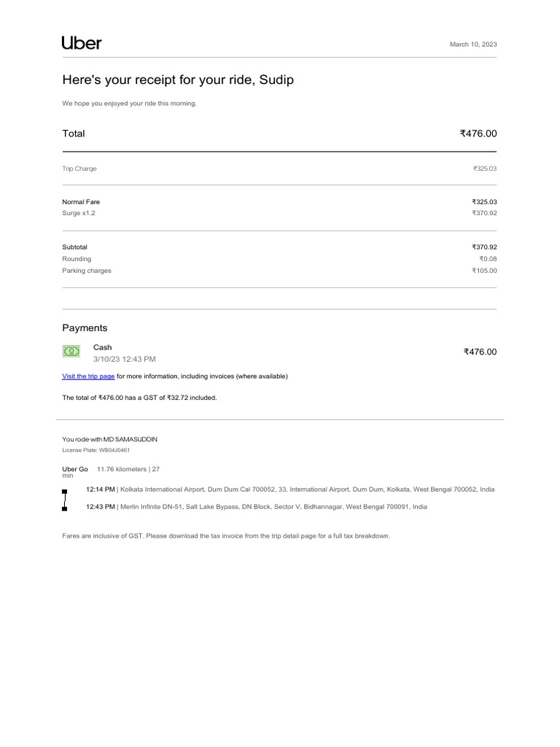Click the Rounding amount ₹0.08

[488, 259]
